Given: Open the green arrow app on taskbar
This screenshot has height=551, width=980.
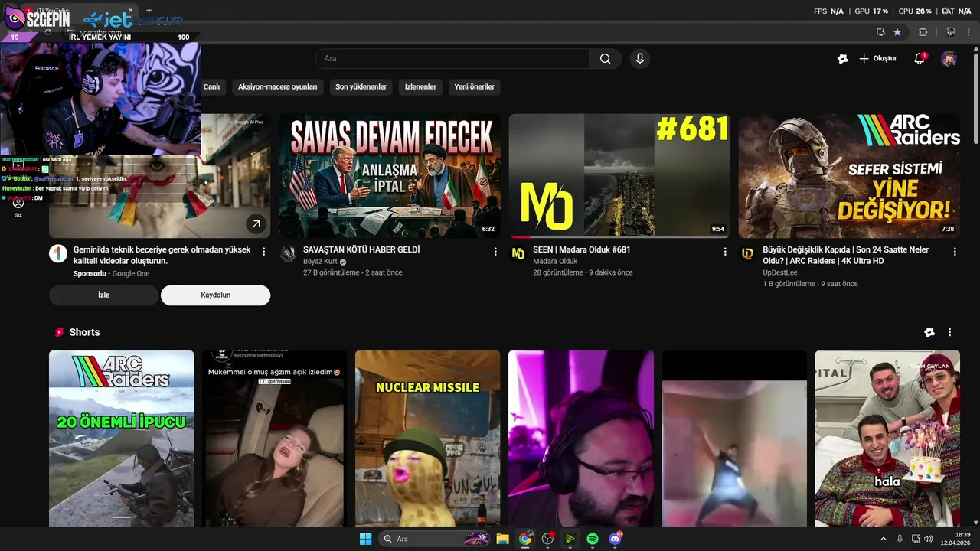Looking at the screenshot, I should tap(570, 539).
